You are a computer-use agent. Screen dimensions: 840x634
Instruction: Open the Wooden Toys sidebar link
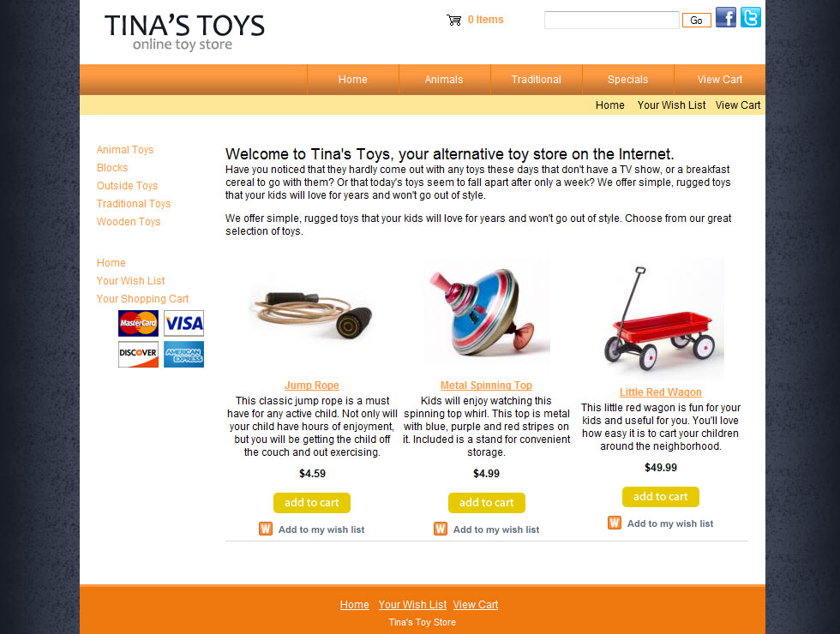(x=129, y=222)
